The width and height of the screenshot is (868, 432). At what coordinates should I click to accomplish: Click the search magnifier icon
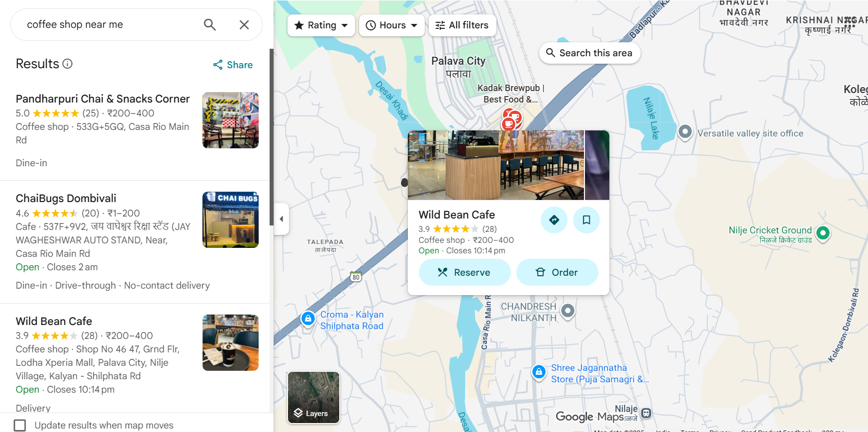click(210, 25)
